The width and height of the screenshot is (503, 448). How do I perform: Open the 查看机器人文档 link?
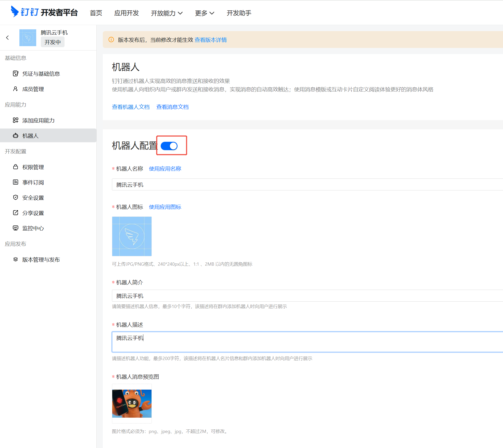131,107
